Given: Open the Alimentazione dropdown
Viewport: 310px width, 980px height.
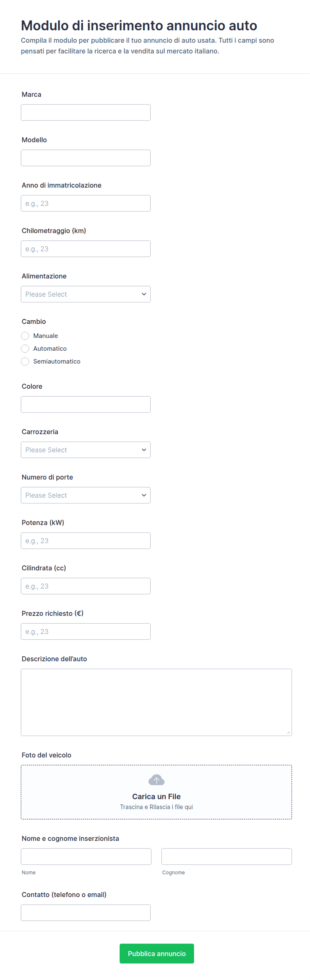Looking at the screenshot, I should click(86, 294).
